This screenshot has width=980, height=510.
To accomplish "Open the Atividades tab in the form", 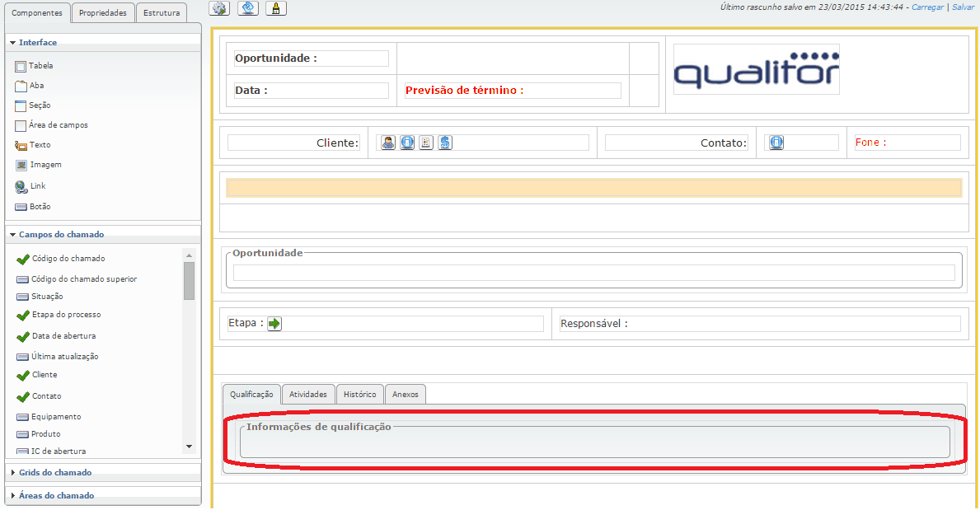I will [x=308, y=395].
